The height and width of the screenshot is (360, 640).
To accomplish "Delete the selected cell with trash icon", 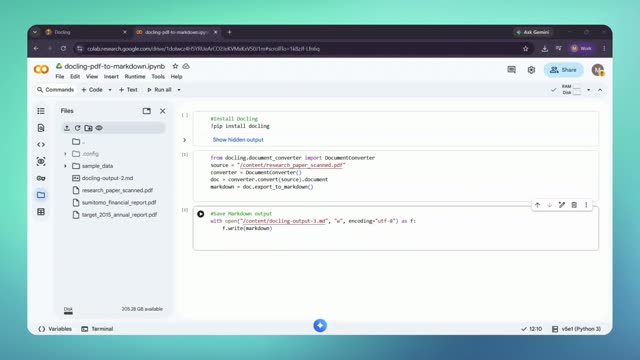I will pos(574,205).
